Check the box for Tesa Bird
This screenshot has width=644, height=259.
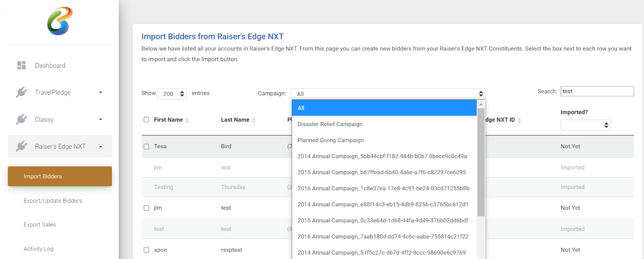point(147,147)
